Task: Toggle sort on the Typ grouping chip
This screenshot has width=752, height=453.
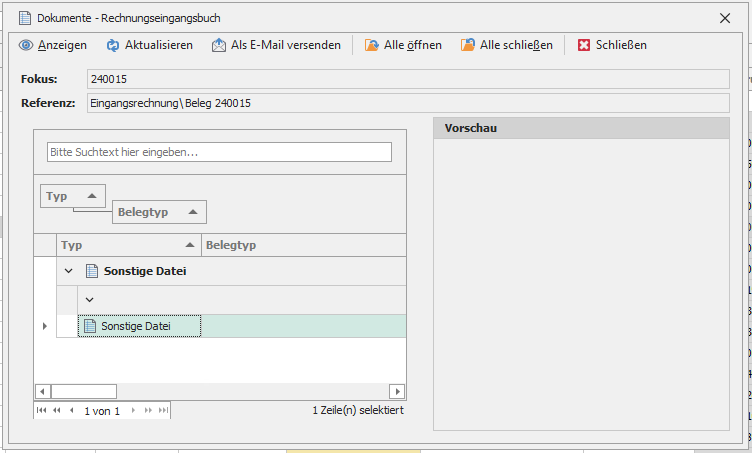Action: click(x=71, y=196)
